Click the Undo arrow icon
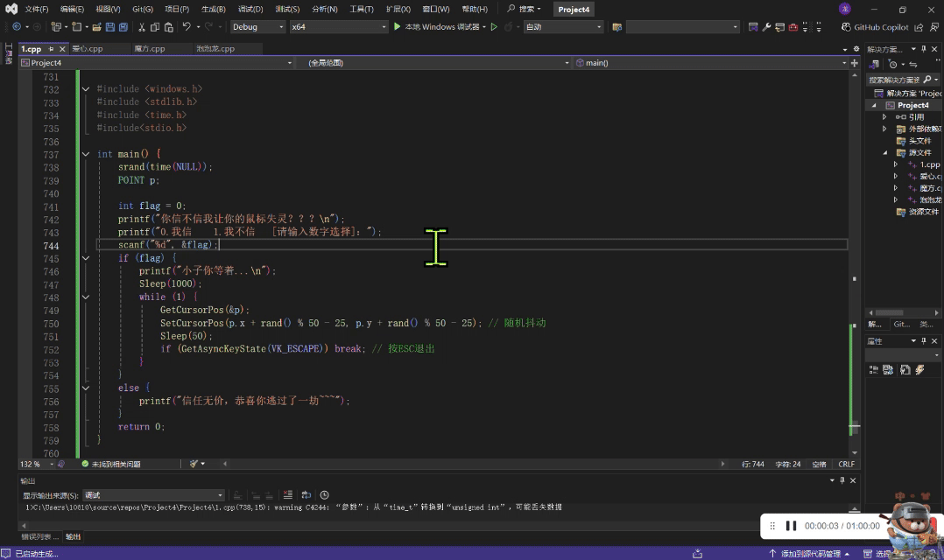This screenshot has height=560, width=944. coord(186,26)
